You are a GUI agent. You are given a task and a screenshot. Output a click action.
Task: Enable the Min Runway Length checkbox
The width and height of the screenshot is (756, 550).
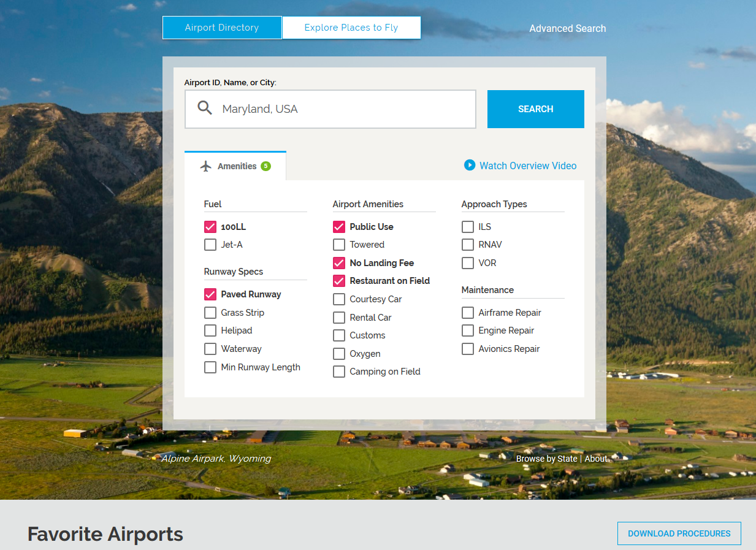tap(210, 367)
